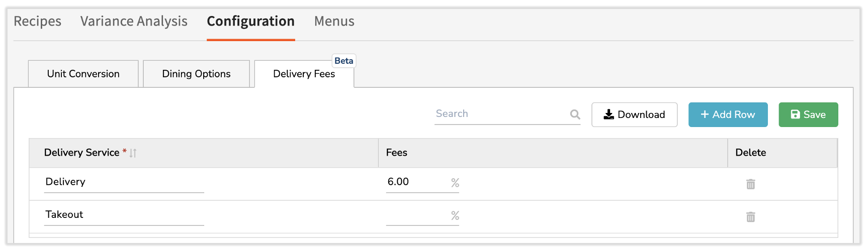Go to the Menus tab

[x=334, y=21]
